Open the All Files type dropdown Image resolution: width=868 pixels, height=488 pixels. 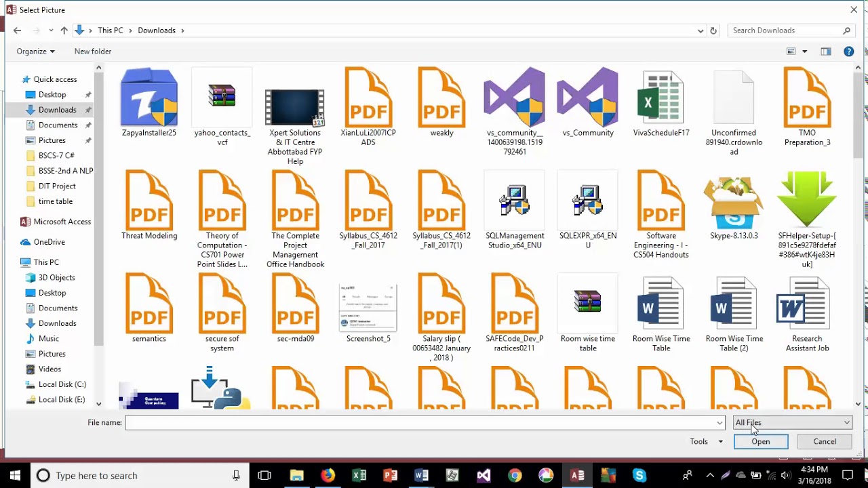click(792, 422)
